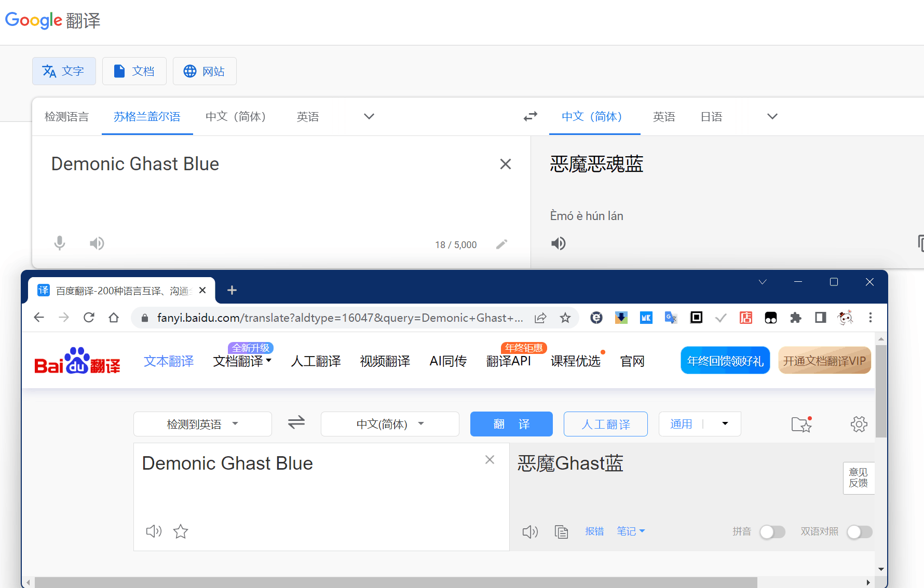
Task: Open 视频翻译 in Baidu navigation
Action: (385, 361)
